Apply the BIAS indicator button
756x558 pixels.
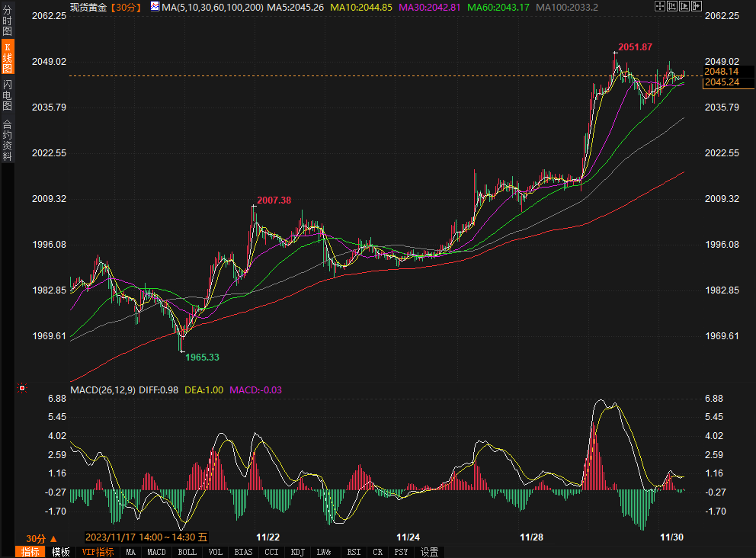(243, 552)
